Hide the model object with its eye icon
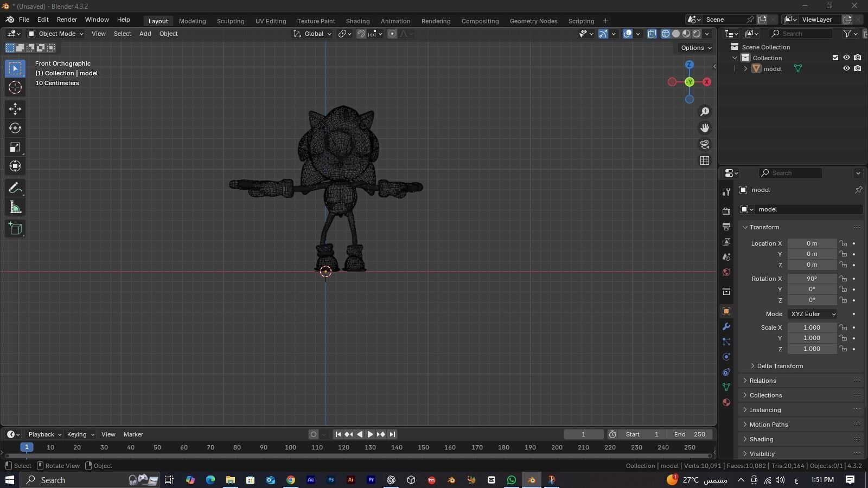 point(846,68)
